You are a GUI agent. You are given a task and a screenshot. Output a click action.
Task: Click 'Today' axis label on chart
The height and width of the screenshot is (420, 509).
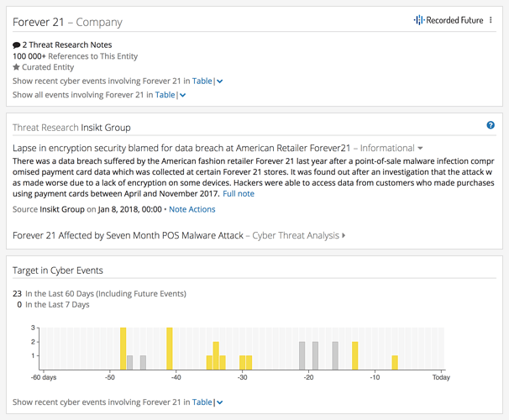point(441,377)
